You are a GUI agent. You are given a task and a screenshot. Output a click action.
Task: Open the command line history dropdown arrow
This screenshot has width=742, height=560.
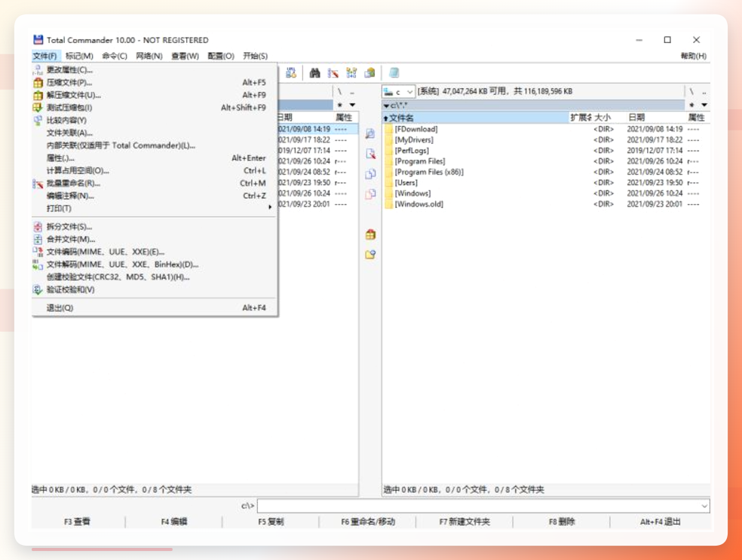tap(704, 506)
